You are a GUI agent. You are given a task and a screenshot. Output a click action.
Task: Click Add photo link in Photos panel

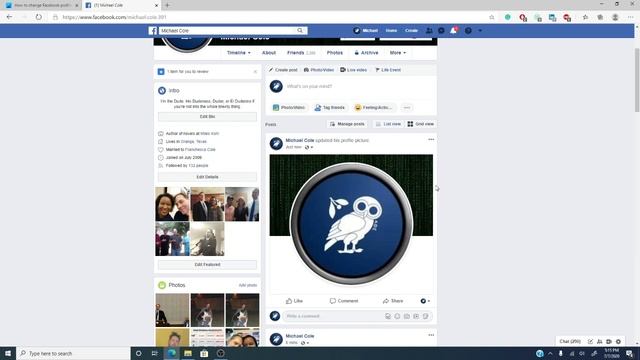(248, 285)
